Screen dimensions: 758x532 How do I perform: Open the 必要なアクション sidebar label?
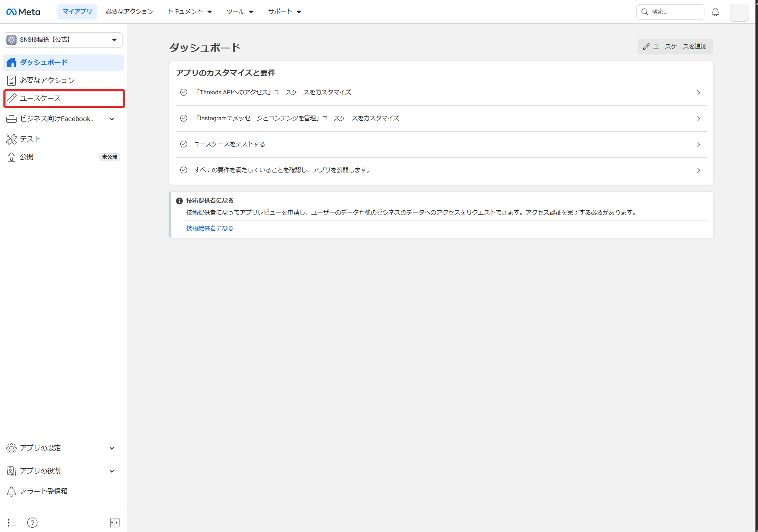pyautogui.click(x=47, y=80)
